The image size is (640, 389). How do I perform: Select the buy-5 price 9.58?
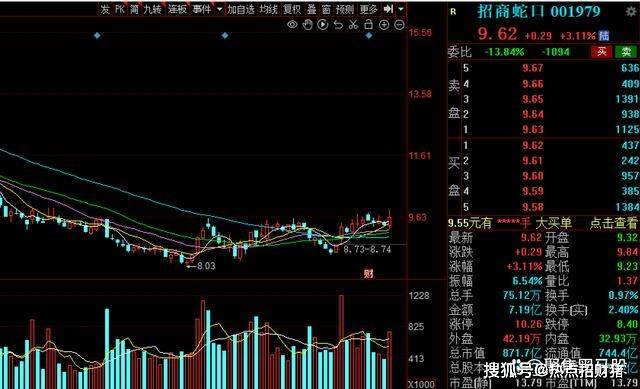click(x=533, y=207)
